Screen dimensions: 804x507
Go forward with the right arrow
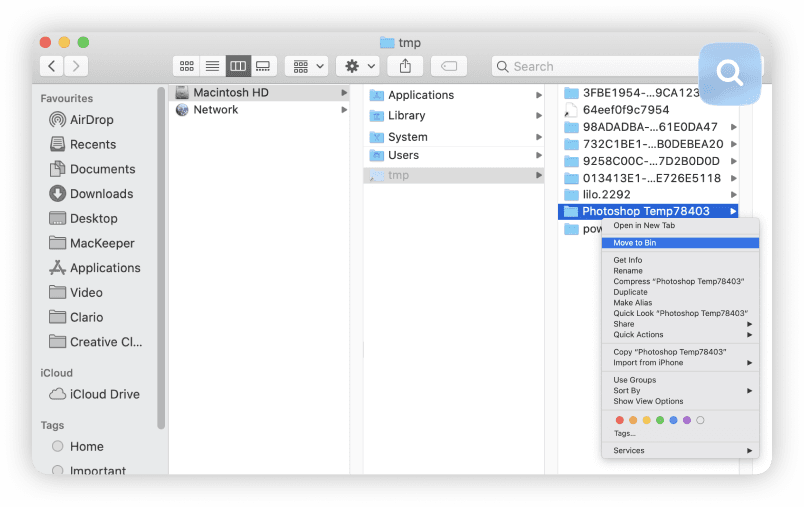(76, 66)
